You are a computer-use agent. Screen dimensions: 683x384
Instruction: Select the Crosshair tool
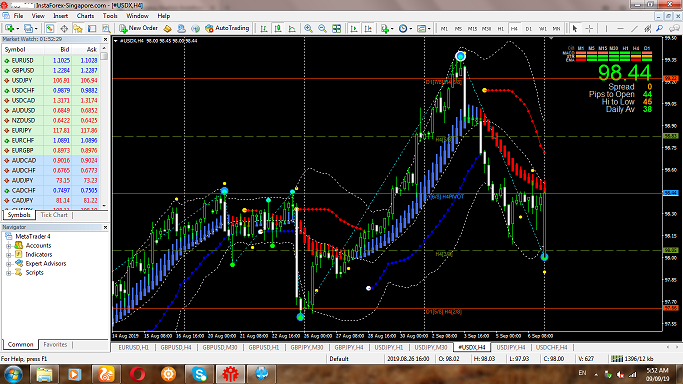pyautogui.click(x=589, y=28)
